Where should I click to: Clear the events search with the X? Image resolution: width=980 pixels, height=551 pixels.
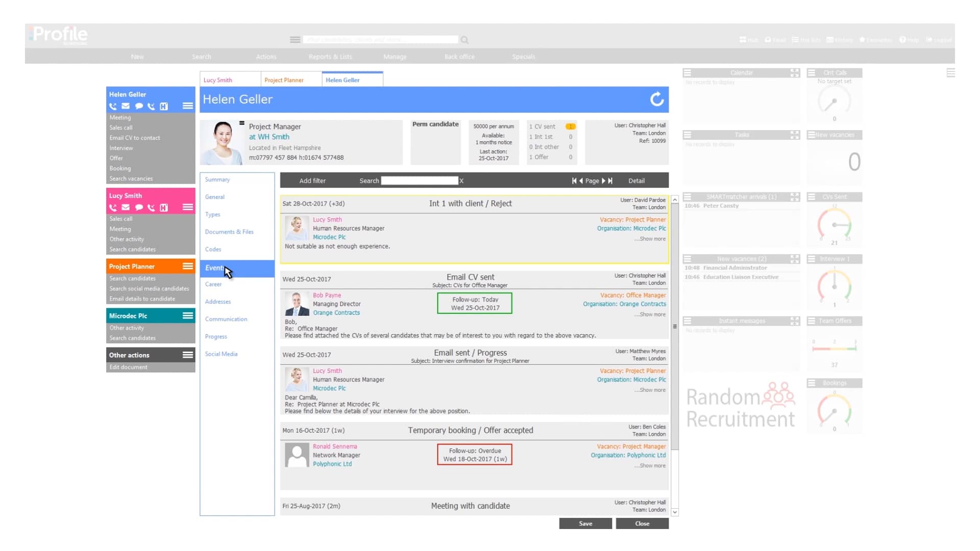[x=461, y=181]
